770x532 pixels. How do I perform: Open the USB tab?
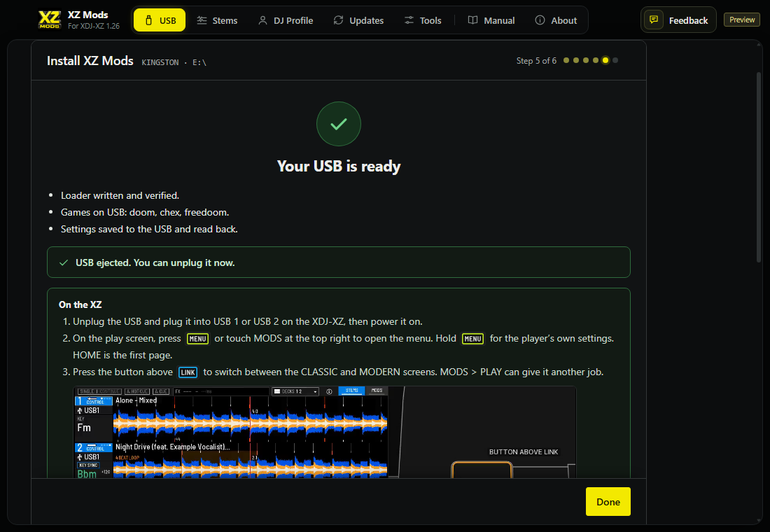point(160,20)
